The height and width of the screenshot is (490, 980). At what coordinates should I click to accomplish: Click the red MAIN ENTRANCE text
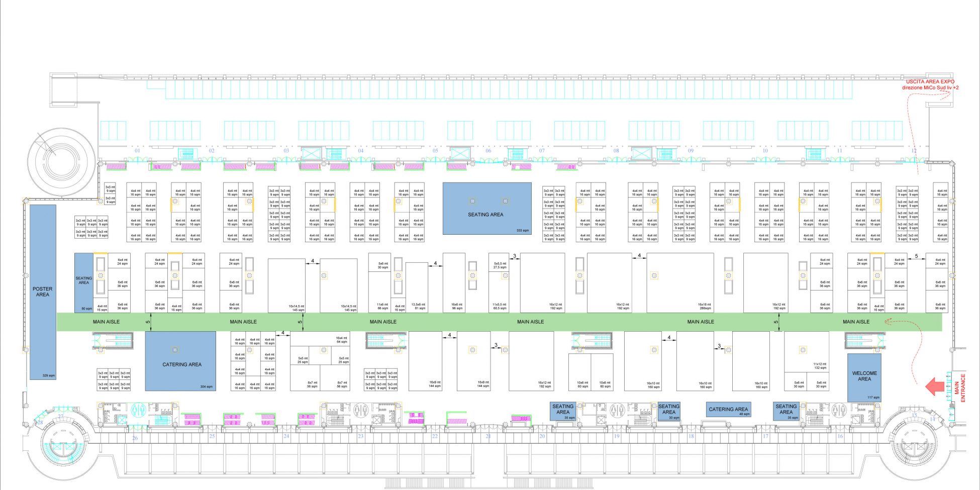(x=960, y=387)
